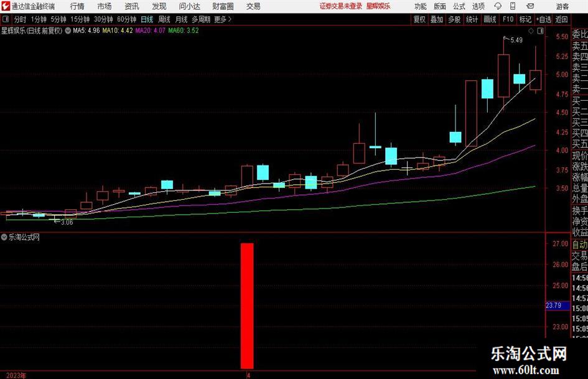Select the 日线 daily period tab
Image resolution: width=588 pixels, height=379 pixels.
click(147, 19)
